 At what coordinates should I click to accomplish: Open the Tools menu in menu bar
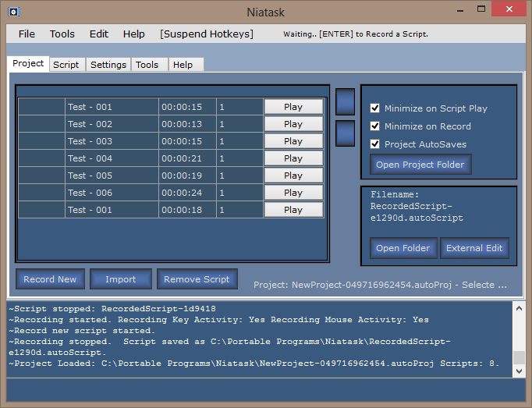(62, 34)
